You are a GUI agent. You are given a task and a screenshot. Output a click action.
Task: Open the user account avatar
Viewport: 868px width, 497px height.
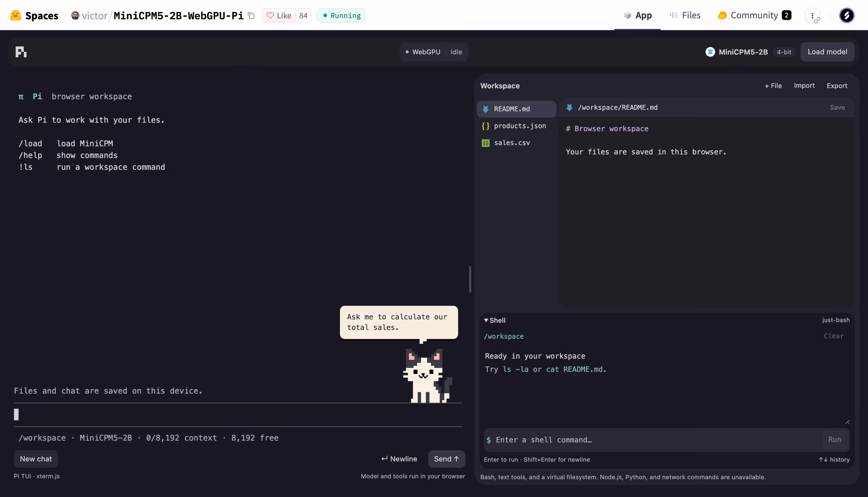click(847, 15)
